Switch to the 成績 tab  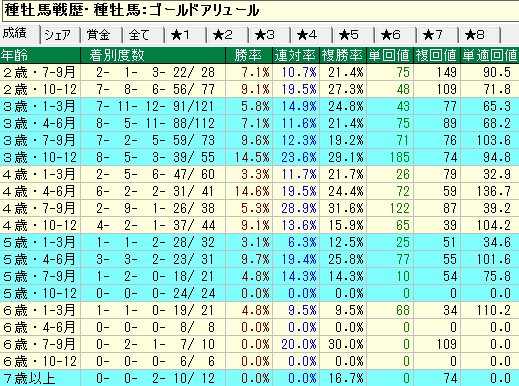point(20,34)
